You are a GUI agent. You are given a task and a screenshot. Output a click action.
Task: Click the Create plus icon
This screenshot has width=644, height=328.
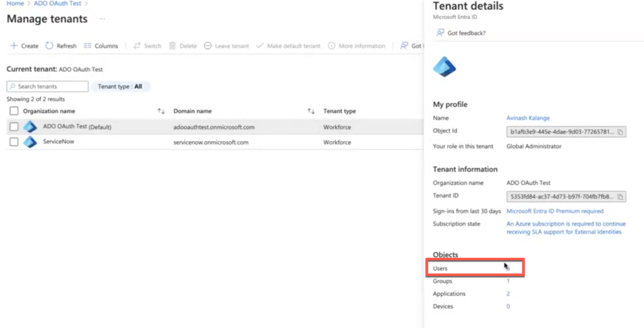14,46
